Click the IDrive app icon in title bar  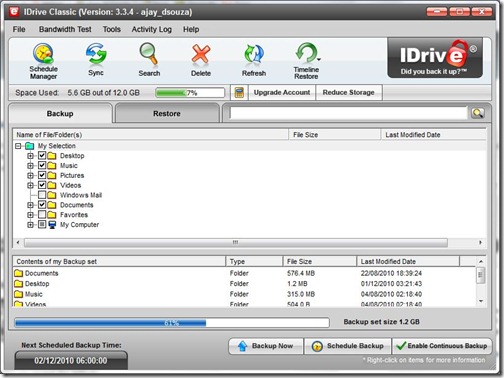tap(14, 12)
